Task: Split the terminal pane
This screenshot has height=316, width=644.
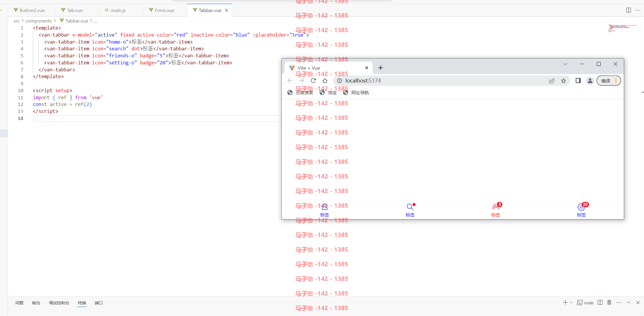Action: [x=600, y=303]
